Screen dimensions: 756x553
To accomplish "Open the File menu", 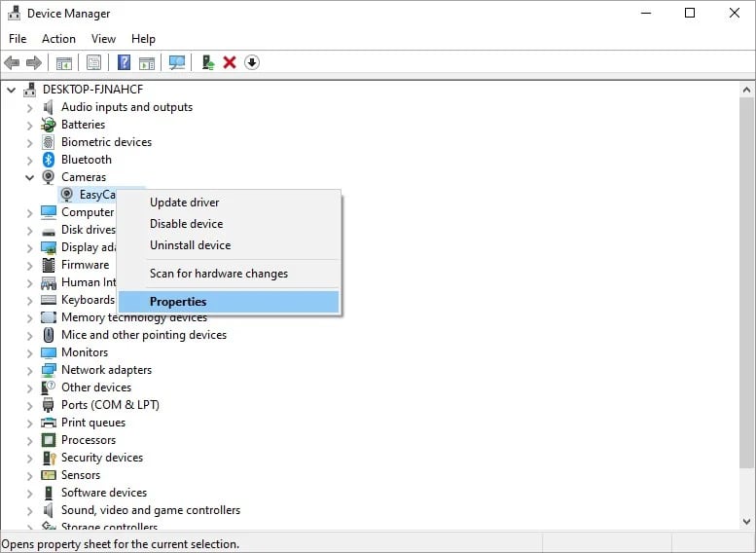I will click(x=18, y=39).
